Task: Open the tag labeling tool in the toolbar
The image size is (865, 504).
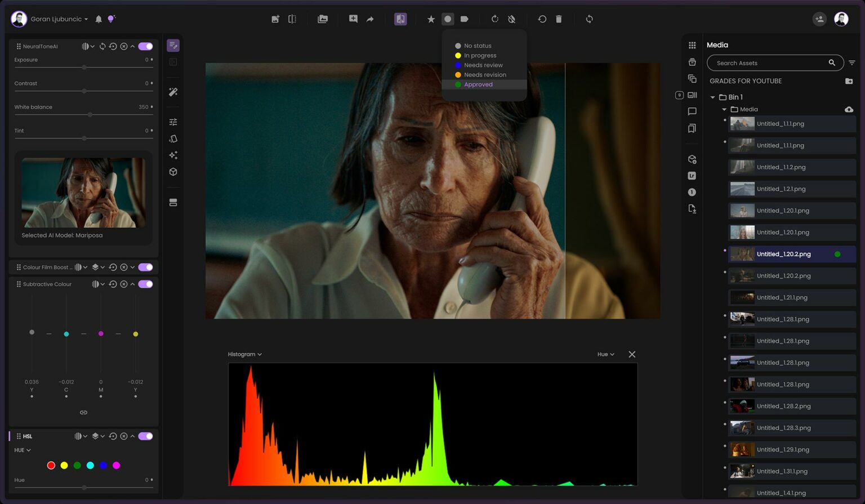Action: 464,19
